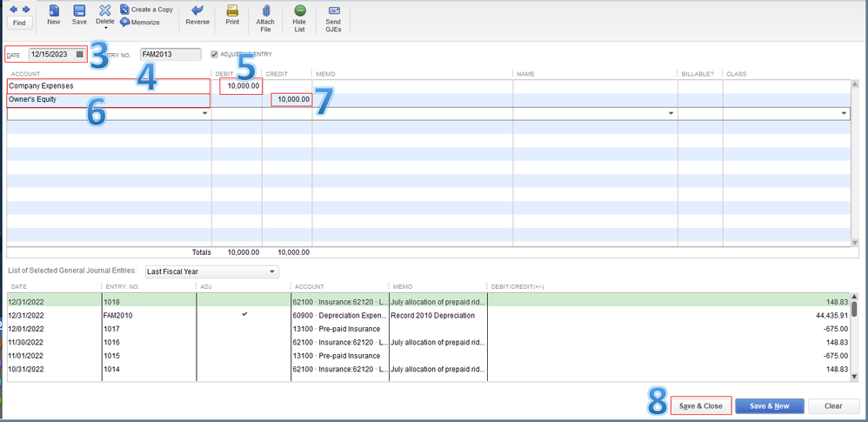Select entry 1016 in the list

tap(428, 342)
